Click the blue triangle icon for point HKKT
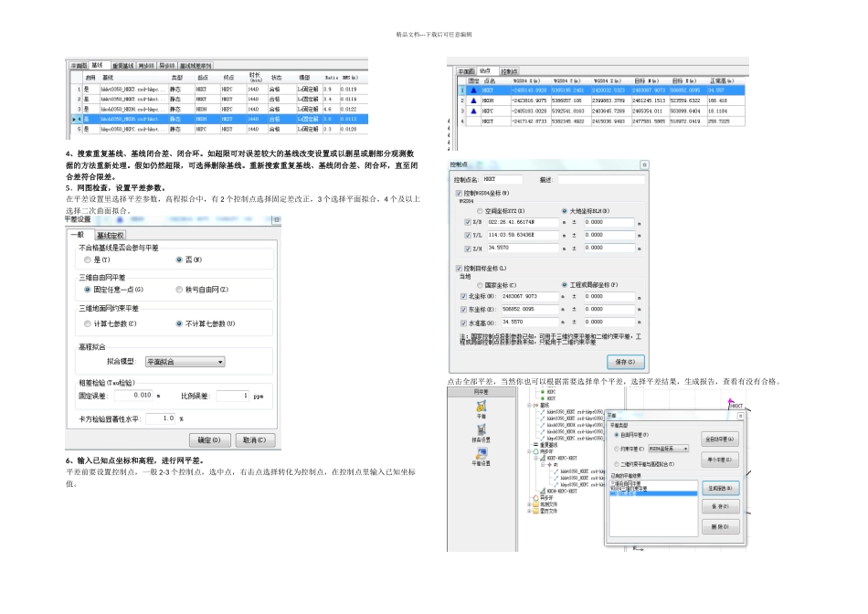The height and width of the screenshot is (614, 868). (474, 90)
